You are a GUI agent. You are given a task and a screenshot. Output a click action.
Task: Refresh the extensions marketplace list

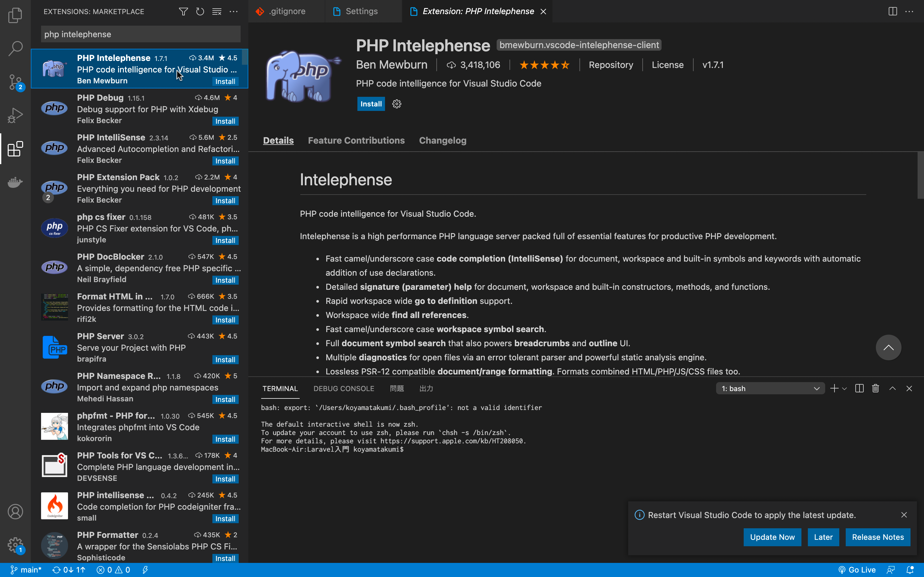click(x=200, y=12)
